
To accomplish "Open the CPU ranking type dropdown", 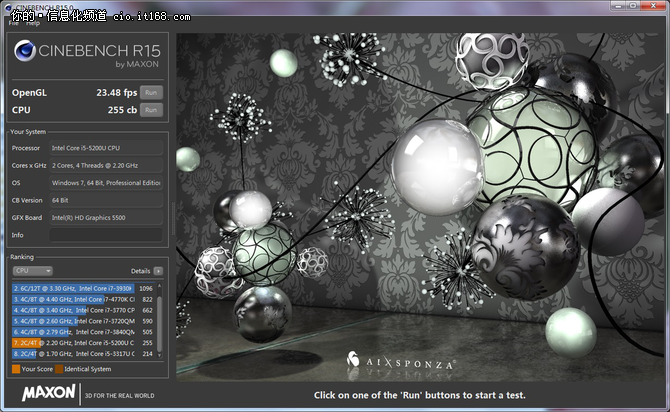I will click(32, 271).
